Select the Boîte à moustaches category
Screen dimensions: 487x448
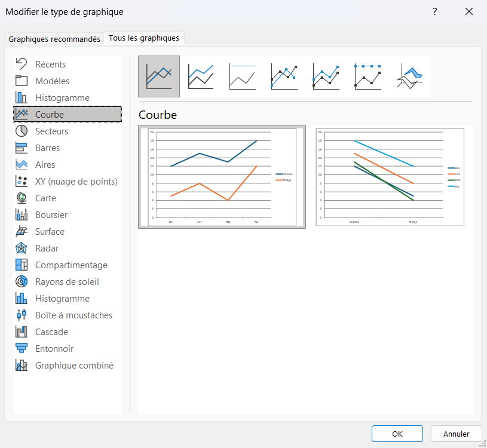tap(68, 315)
